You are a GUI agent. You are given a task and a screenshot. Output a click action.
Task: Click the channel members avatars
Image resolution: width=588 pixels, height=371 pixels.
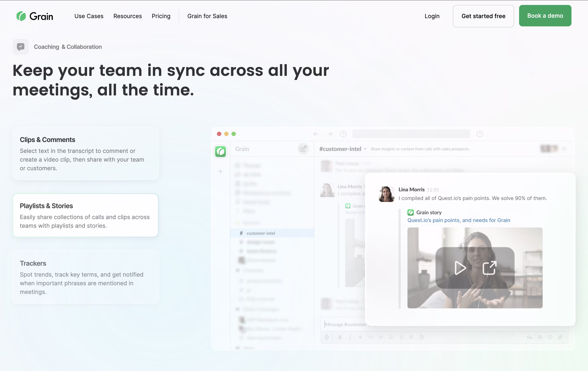tap(549, 148)
